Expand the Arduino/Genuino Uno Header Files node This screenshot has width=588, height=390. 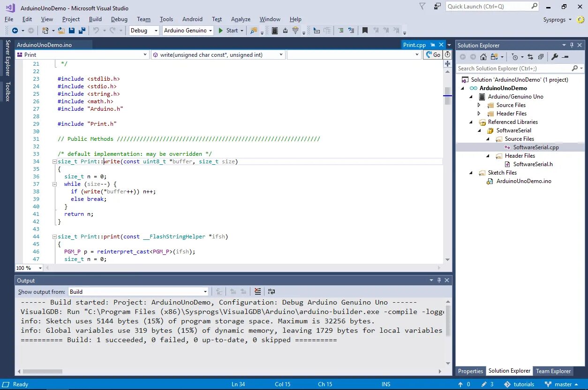click(x=479, y=114)
